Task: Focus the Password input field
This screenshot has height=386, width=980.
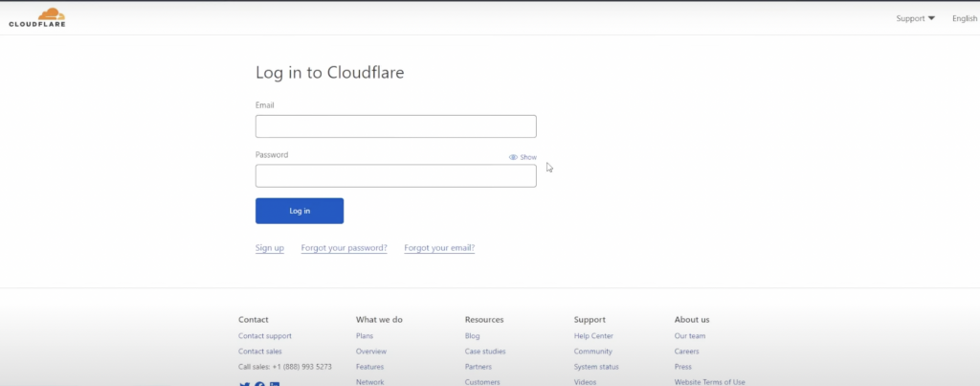Action: [x=395, y=176]
